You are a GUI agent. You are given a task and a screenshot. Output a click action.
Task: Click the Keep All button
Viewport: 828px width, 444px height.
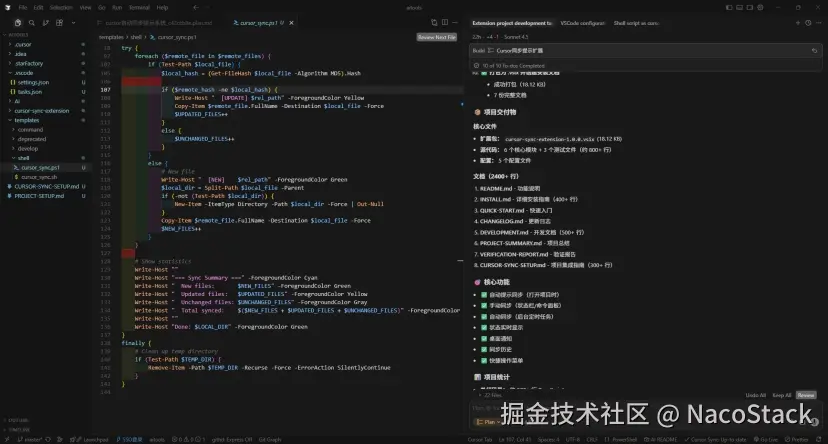(782, 395)
